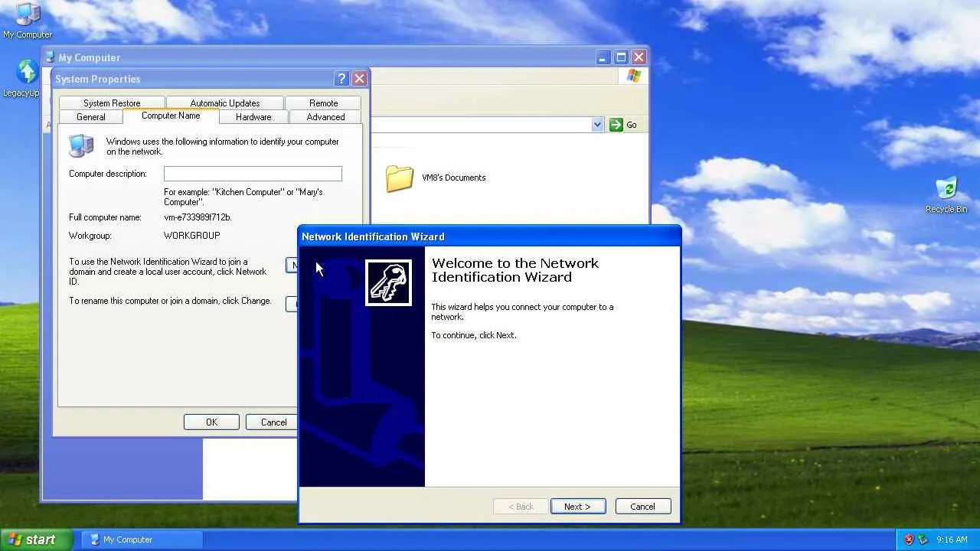
Task: Click the 'Workgroup:' label
Action: point(90,236)
